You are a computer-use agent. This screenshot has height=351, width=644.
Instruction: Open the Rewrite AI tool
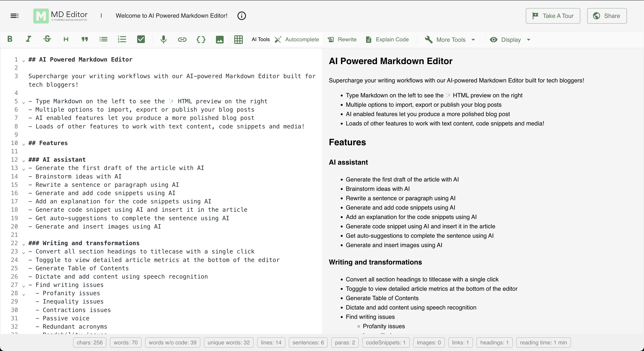(342, 39)
